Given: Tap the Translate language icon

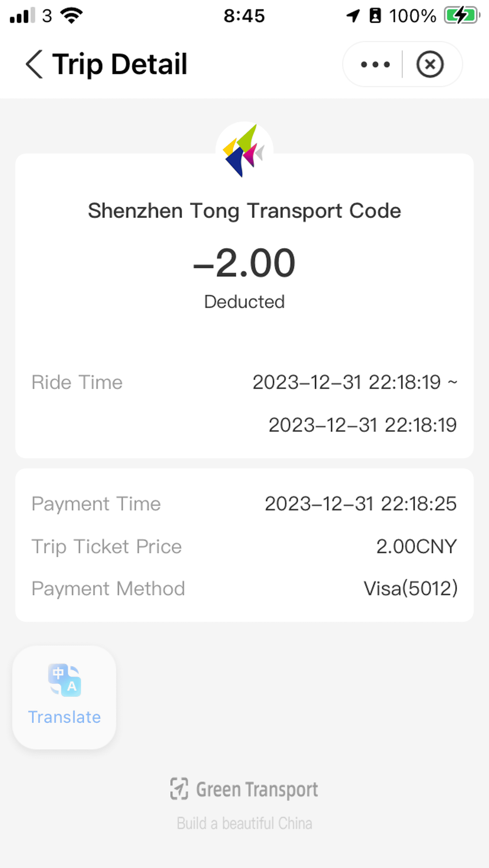Looking at the screenshot, I should [64, 680].
